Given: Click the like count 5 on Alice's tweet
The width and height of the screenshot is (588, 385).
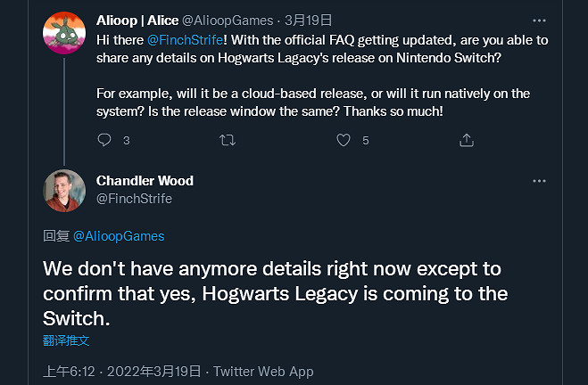Looking at the screenshot, I should click(x=366, y=140).
